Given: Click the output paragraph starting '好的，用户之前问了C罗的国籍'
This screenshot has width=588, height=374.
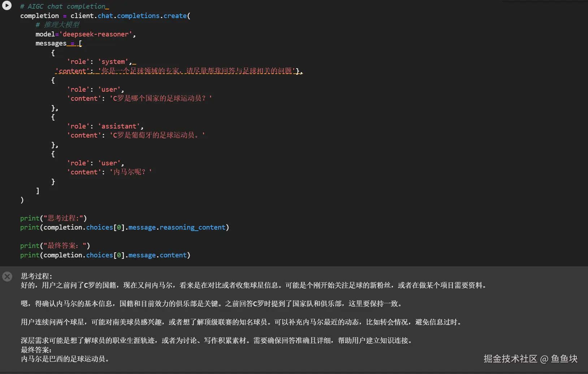Looking at the screenshot, I should pos(255,286).
